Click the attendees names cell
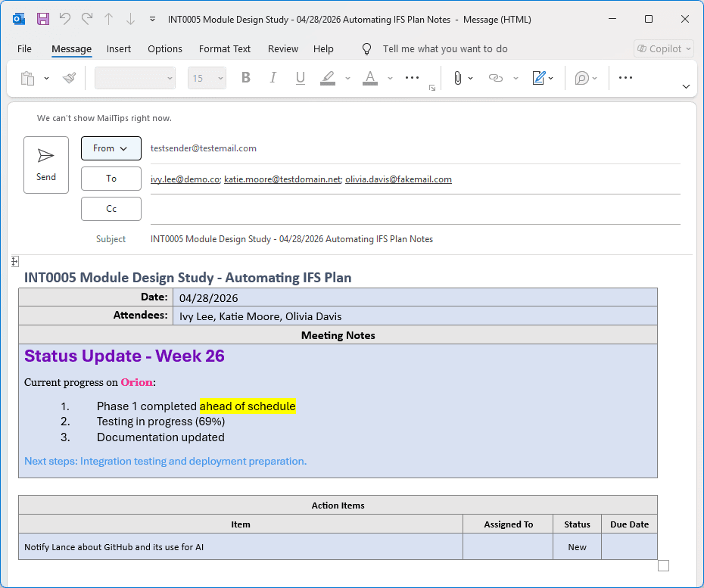The height and width of the screenshot is (588, 704). [415, 316]
